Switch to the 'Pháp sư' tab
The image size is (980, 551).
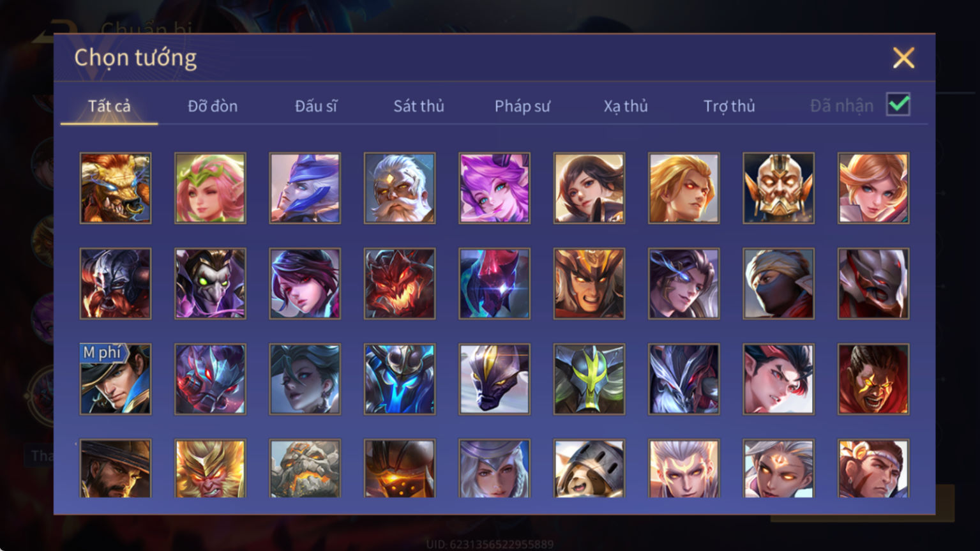(522, 106)
